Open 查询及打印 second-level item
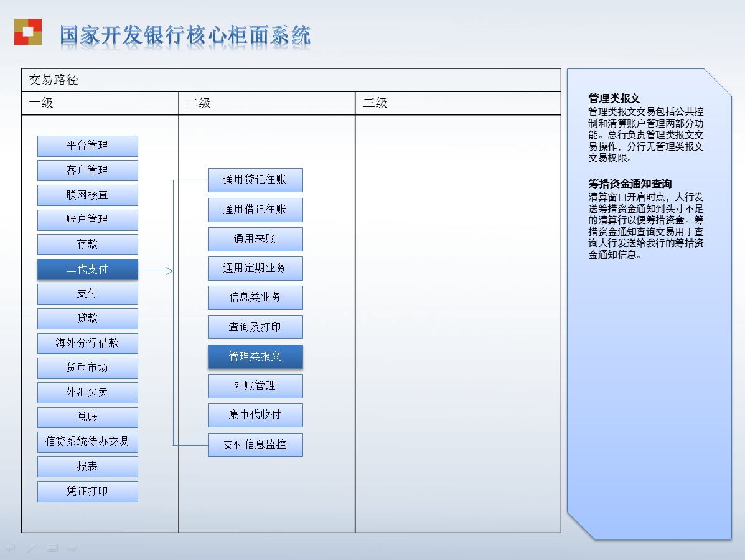745x560 pixels. click(255, 327)
